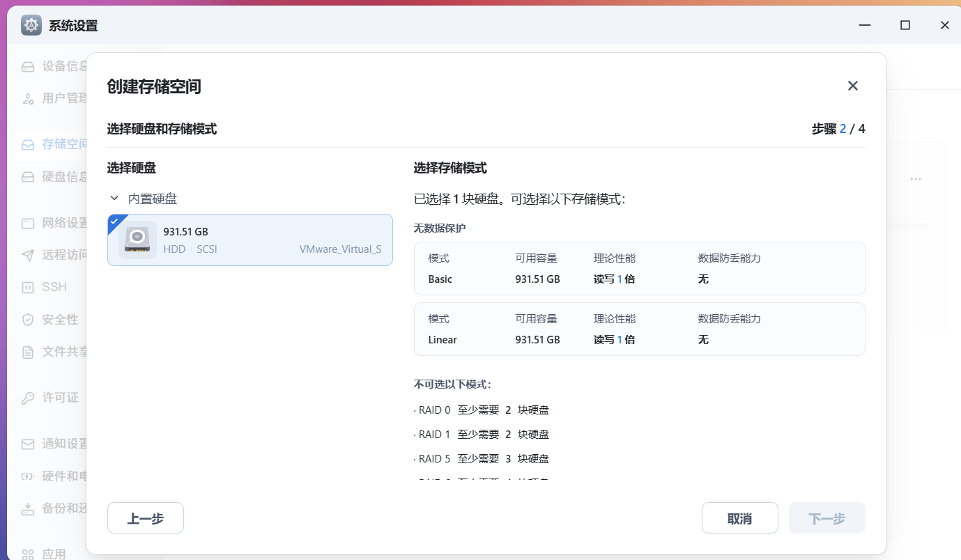The height and width of the screenshot is (560, 961).
Task: Close the 创建存储空间 dialog
Action: tap(852, 86)
